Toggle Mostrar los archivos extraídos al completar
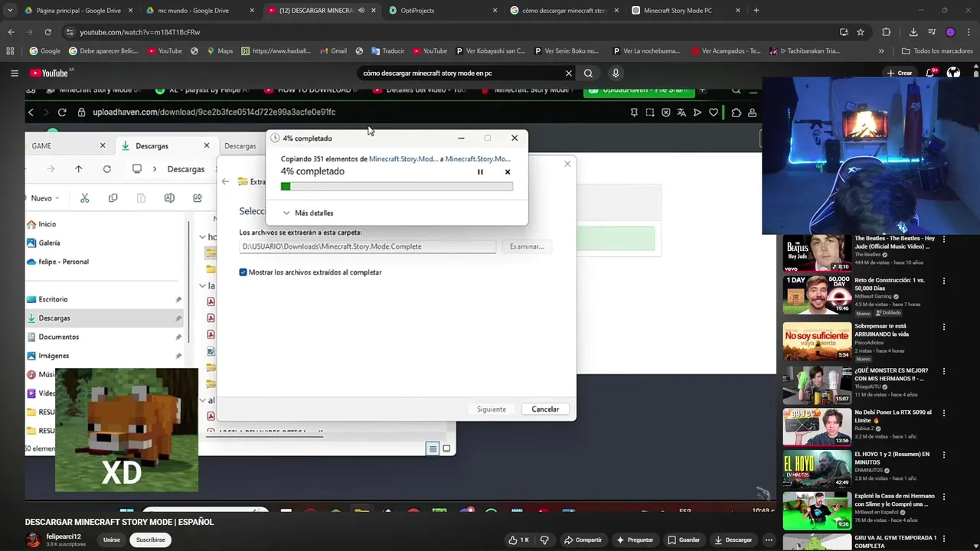Screen dimensions: 980x551 [243, 272]
